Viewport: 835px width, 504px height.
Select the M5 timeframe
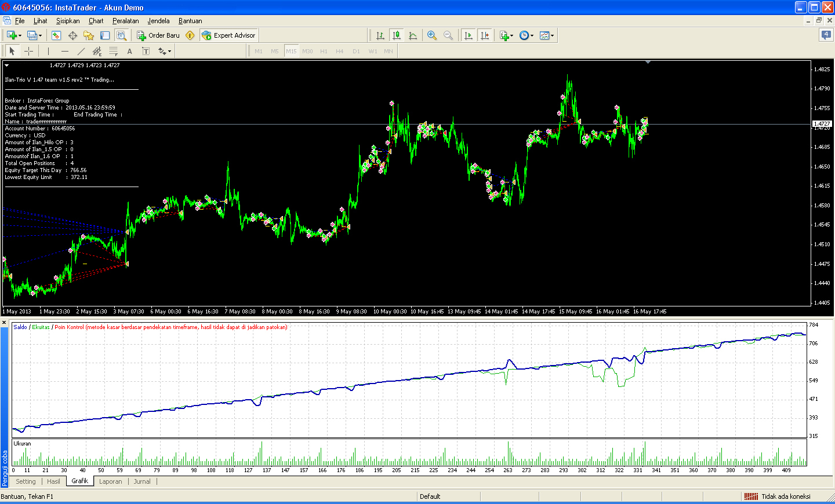(275, 51)
